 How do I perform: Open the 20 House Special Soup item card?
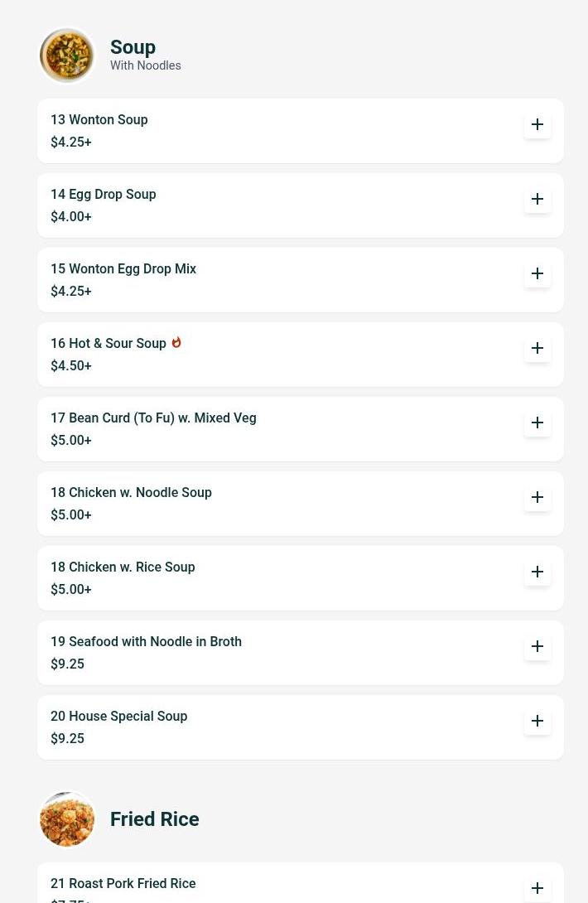(300, 727)
